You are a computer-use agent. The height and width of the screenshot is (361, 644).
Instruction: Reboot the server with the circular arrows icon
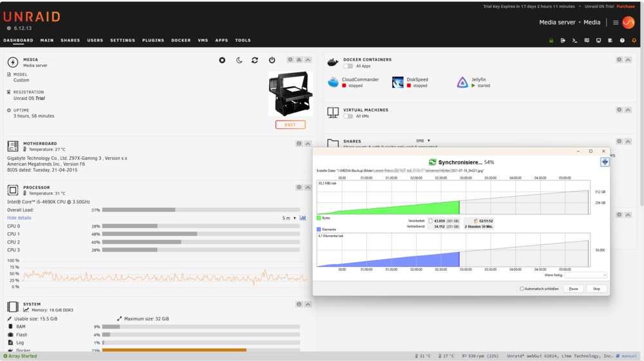254,60
